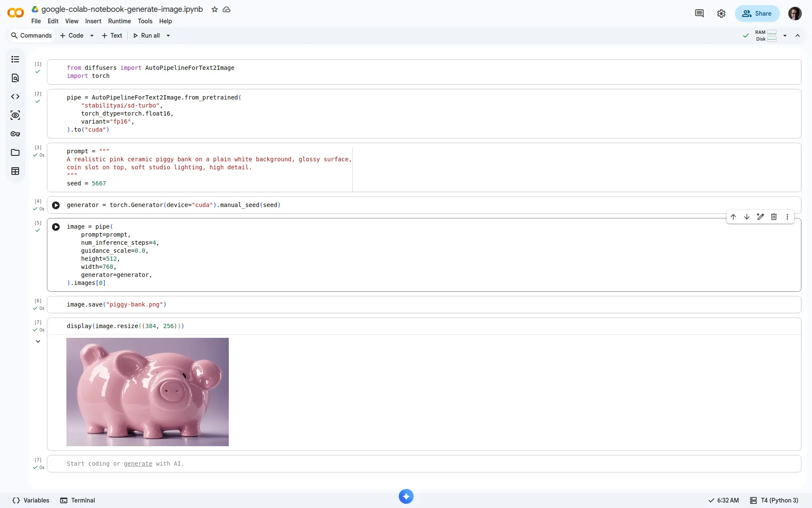Click the cloud saved-status icon
The height and width of the screenshot is (508, 812).
coord(227,9)
